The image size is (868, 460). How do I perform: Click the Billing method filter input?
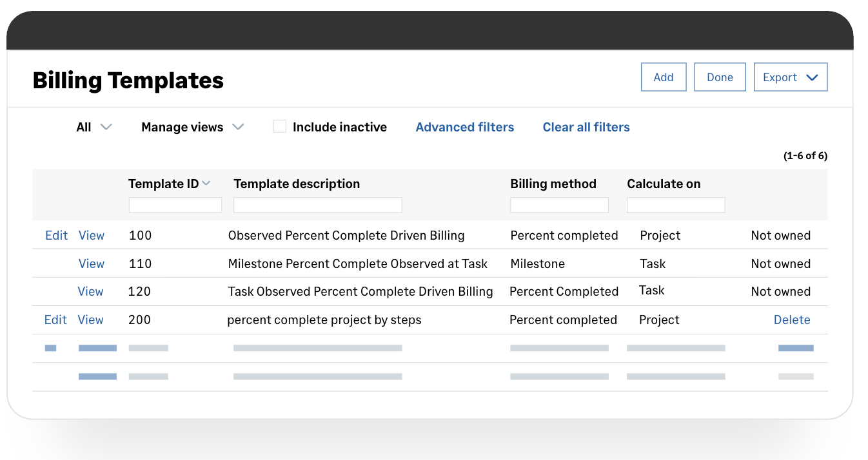coord(559,205)
